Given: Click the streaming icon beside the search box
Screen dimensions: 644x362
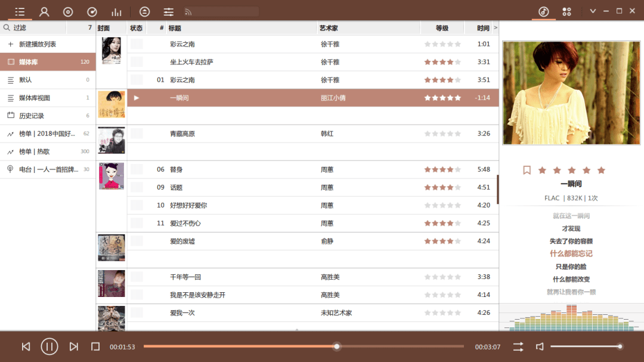Looking at the screenshot, I should [190, 11].
